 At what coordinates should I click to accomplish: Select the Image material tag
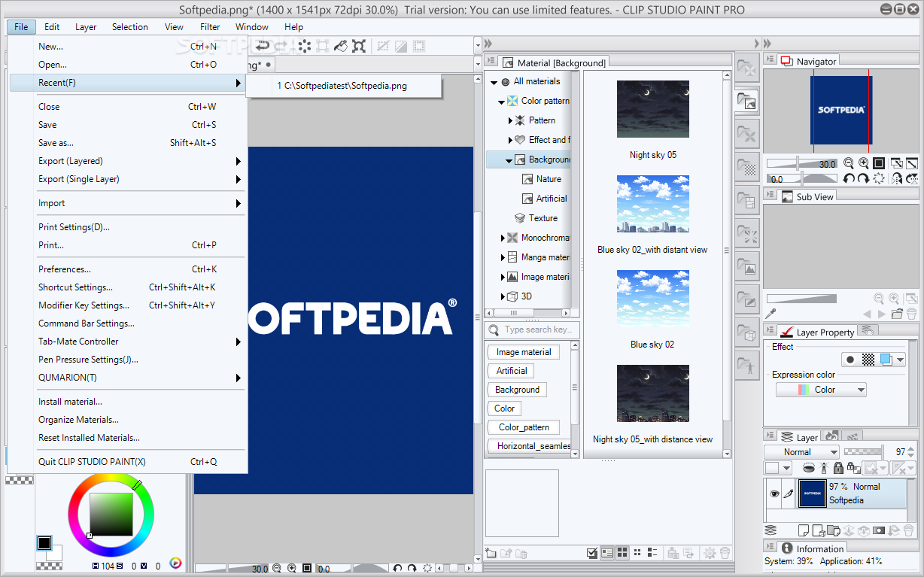click(x=524, y=352)
